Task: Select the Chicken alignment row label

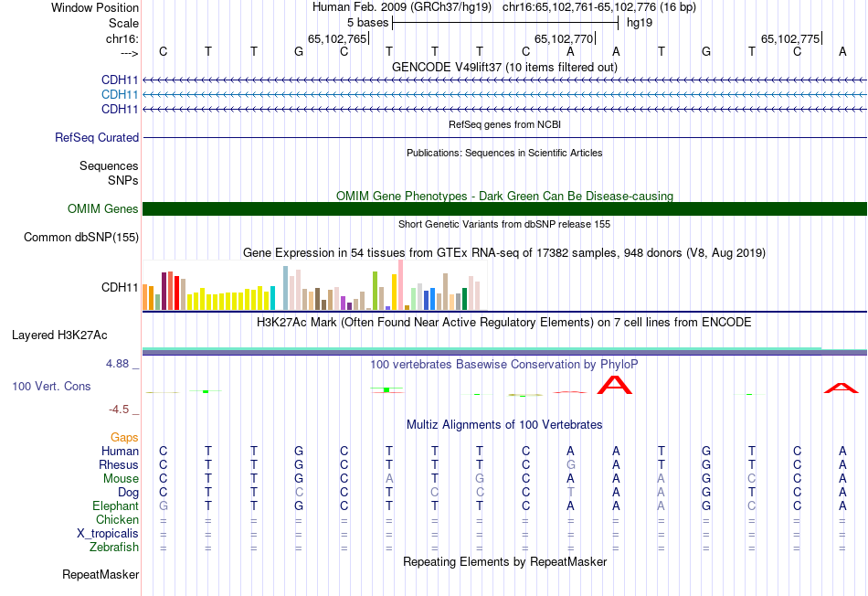Action: coord(117,519)
